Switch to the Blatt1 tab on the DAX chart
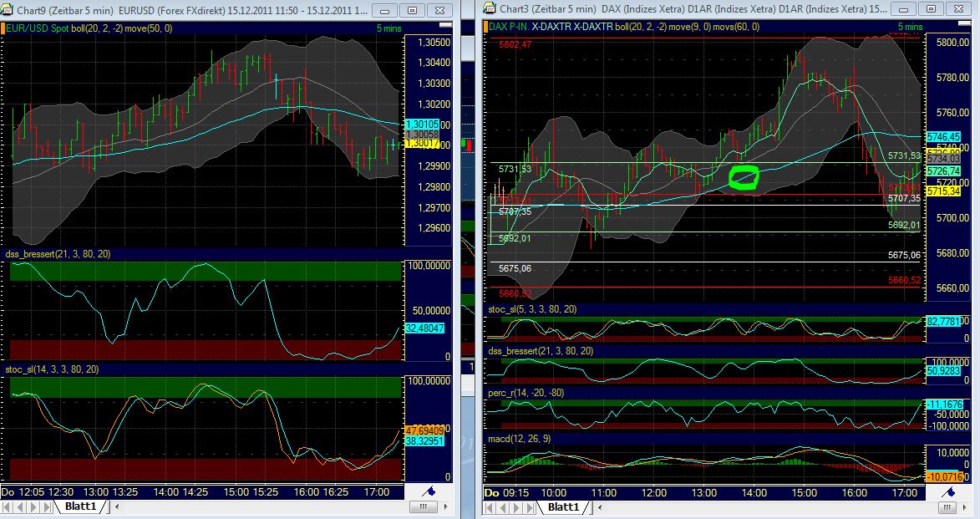This screenshot has height=519, width=980. [x=565, y=506]
